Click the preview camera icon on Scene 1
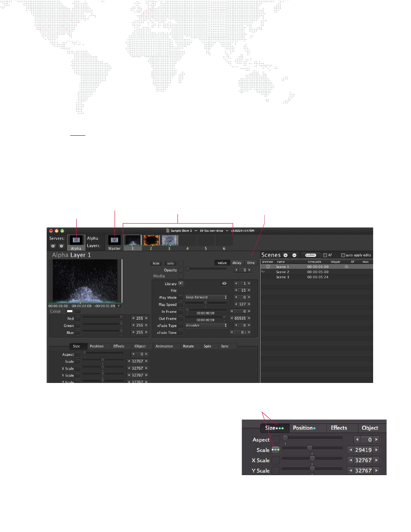Viewport: 411px width, 532px height. click(268, 267)
